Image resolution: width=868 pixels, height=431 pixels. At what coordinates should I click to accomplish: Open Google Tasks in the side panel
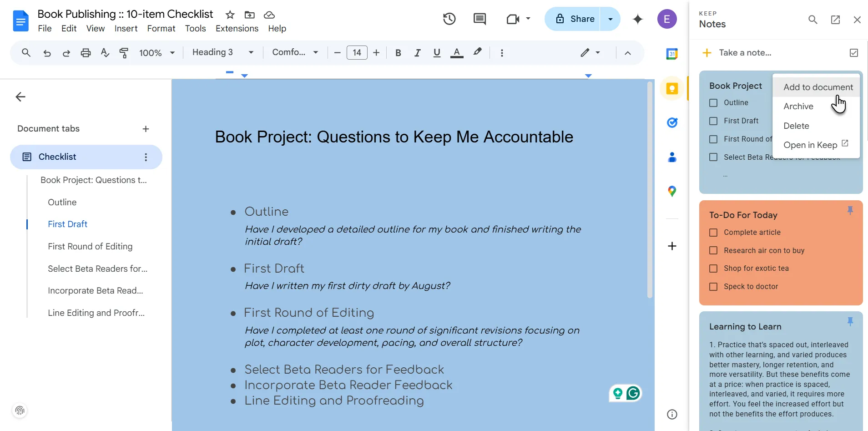pos(672,122)
